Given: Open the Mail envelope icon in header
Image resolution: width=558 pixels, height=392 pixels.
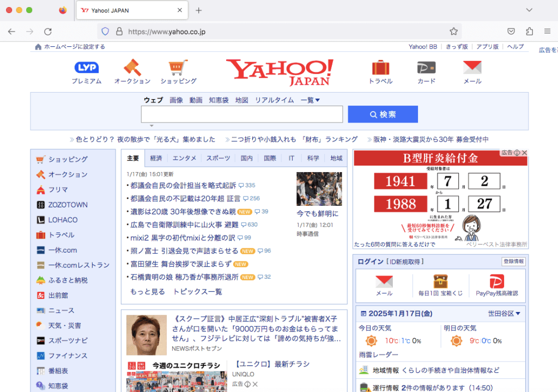Looking at the screenshot, I should click(x=472, y=67).
